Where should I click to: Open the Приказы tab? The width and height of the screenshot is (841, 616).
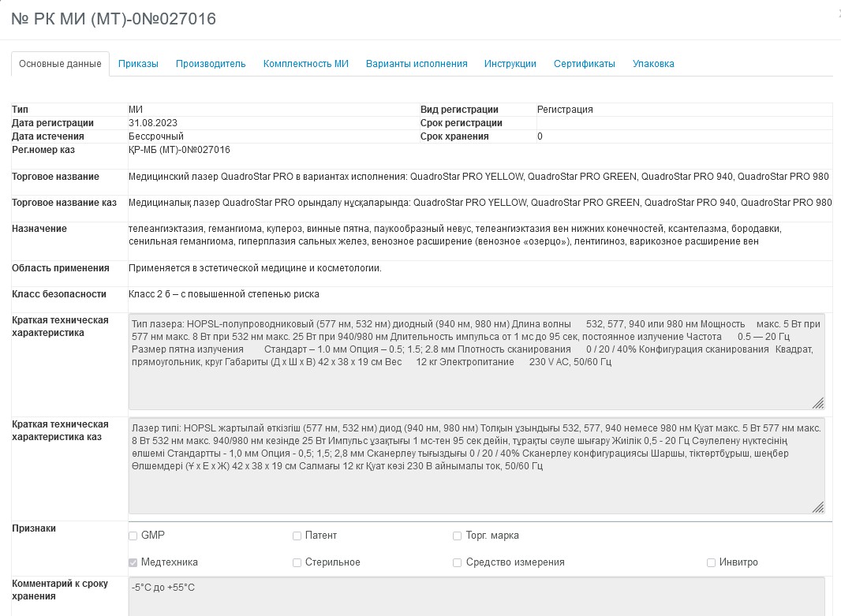coord(138,64)
